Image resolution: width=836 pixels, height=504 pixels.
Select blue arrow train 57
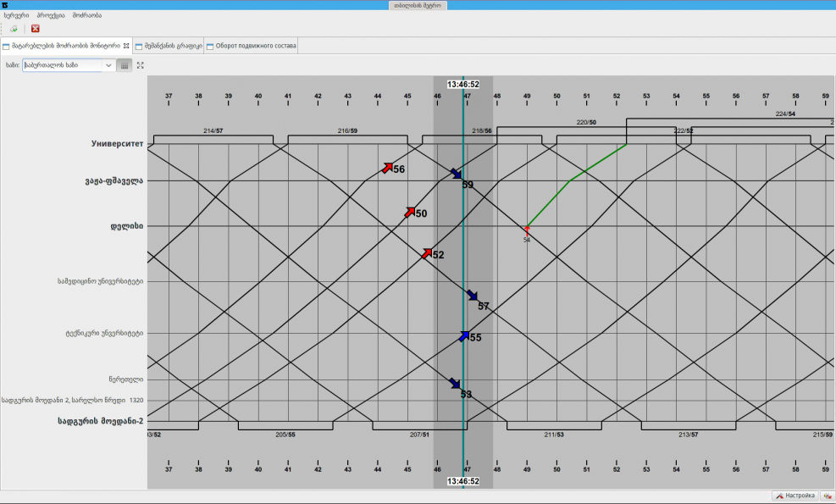(x=473, y=296)
